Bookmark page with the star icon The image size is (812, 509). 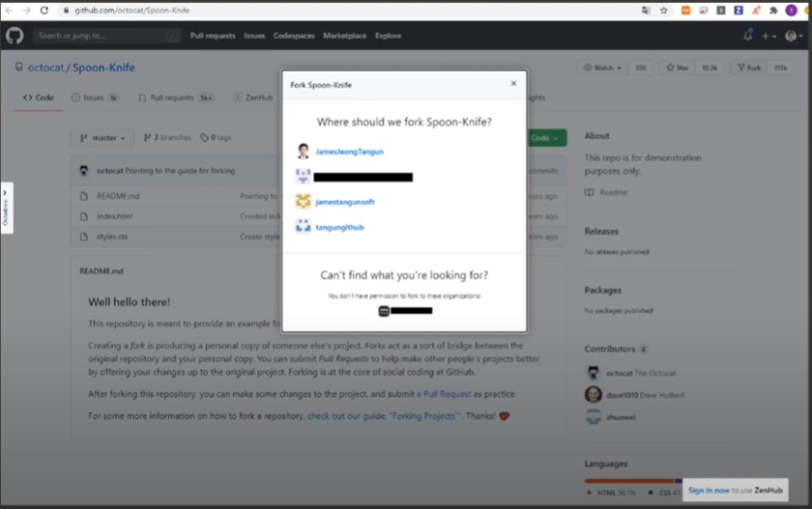(x=664, y=11)
